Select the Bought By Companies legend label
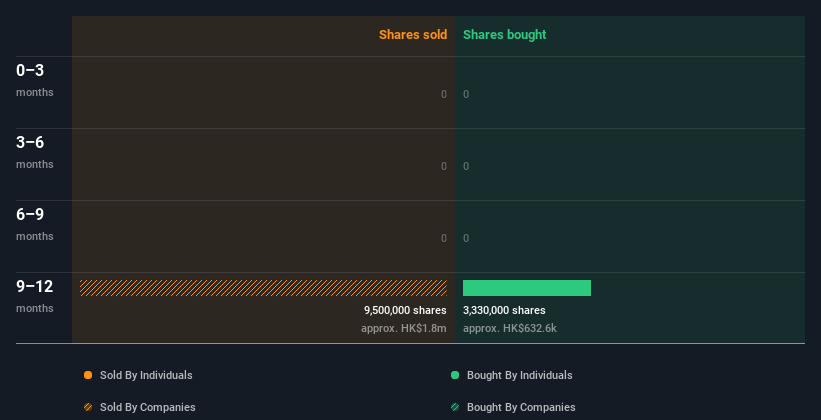Image resolution: width=821 pixels, height=420 pixels. point(521,407)
